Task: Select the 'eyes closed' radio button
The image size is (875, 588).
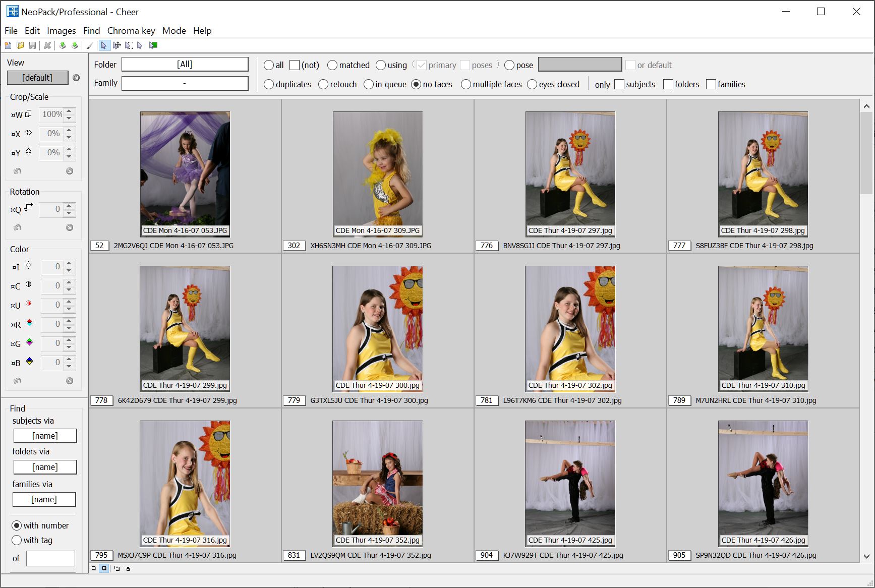Action: [532, 84]
